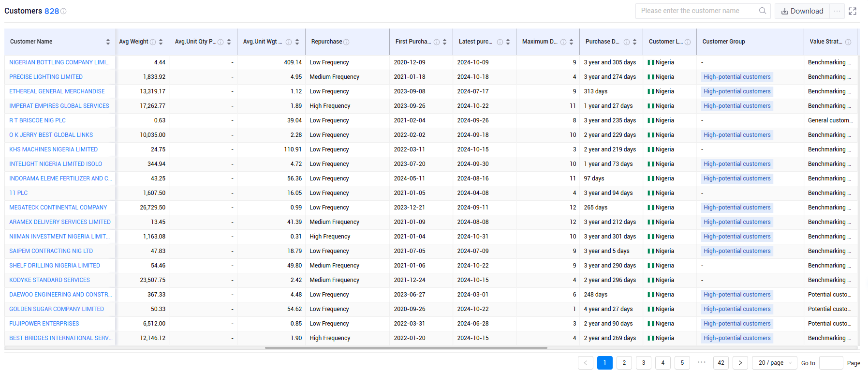Sort by First Purchase date column
The width and height of the screenshot is (868, 372).
(444, 42)
